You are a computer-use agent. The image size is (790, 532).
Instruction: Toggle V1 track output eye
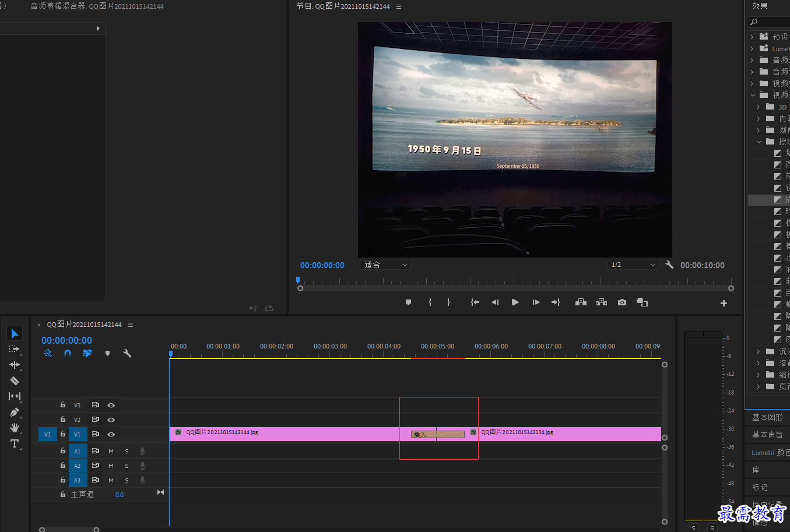(x=111, y=434)
